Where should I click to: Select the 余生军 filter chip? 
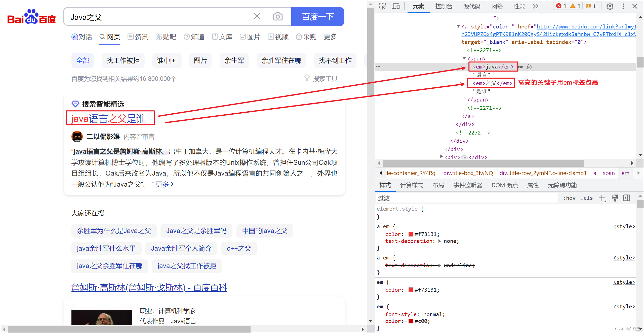click(234, 60)
